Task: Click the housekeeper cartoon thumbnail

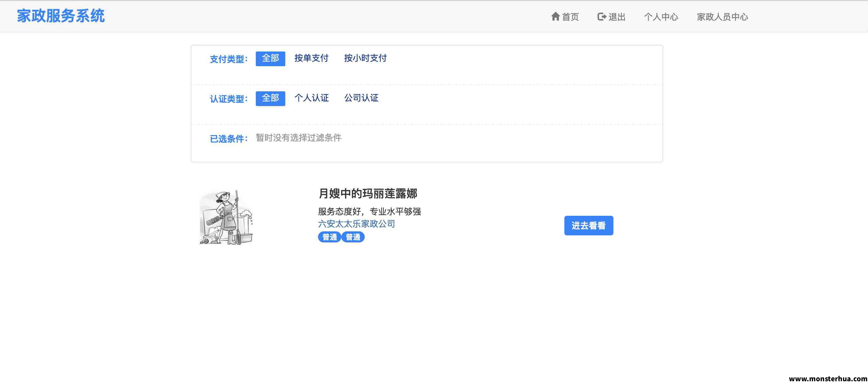Action: click(226, 217)
